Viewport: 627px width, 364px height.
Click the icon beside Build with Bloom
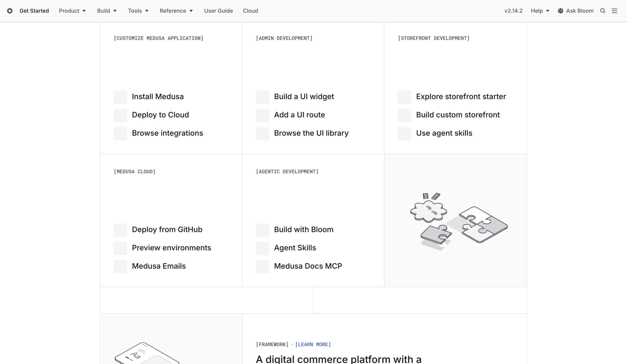coord(262,230)
